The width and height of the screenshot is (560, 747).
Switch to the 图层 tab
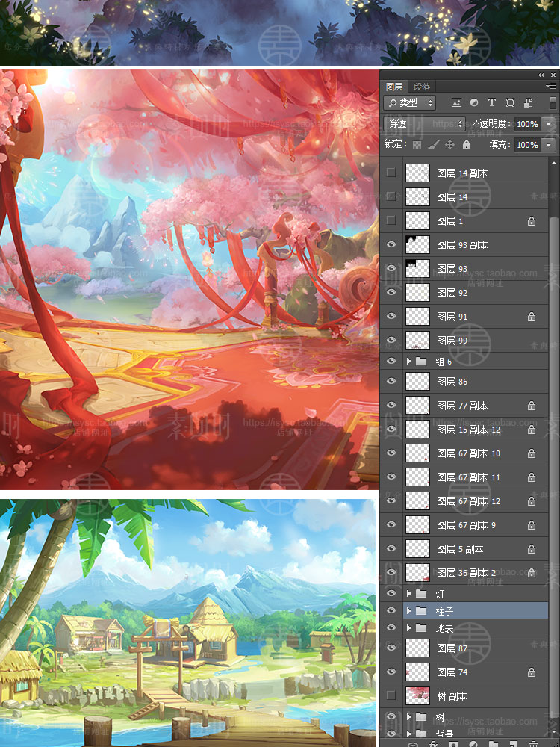(394, 86)
